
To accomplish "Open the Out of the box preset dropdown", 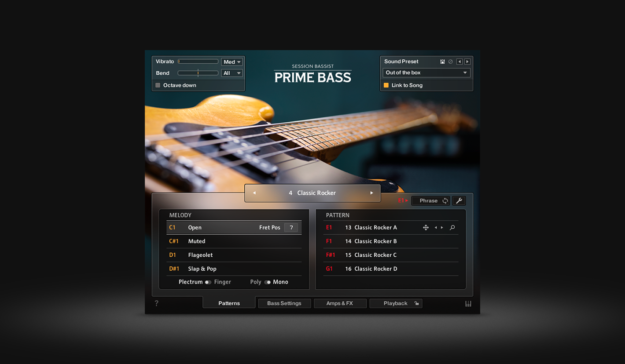I will pos(426,73).
